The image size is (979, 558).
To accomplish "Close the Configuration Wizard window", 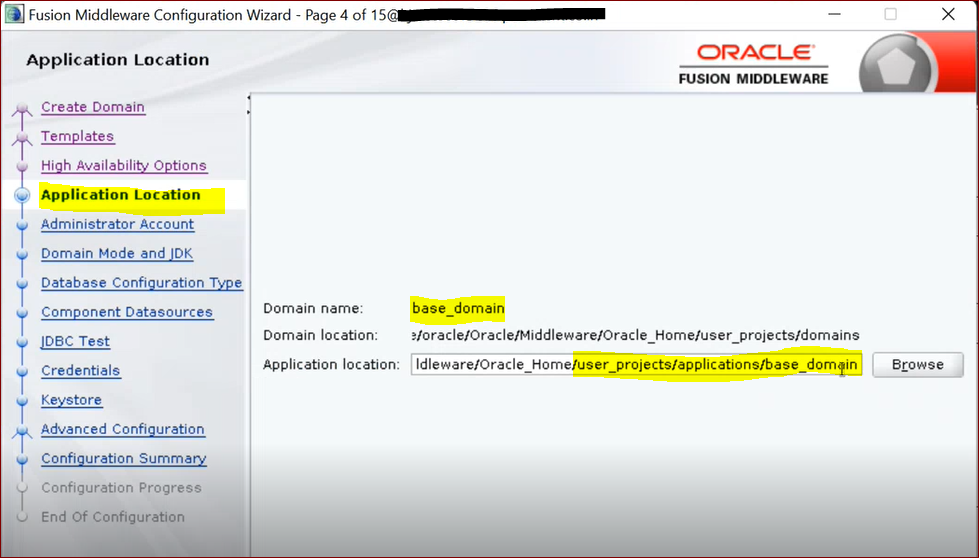I will click(x=948, y=14).
